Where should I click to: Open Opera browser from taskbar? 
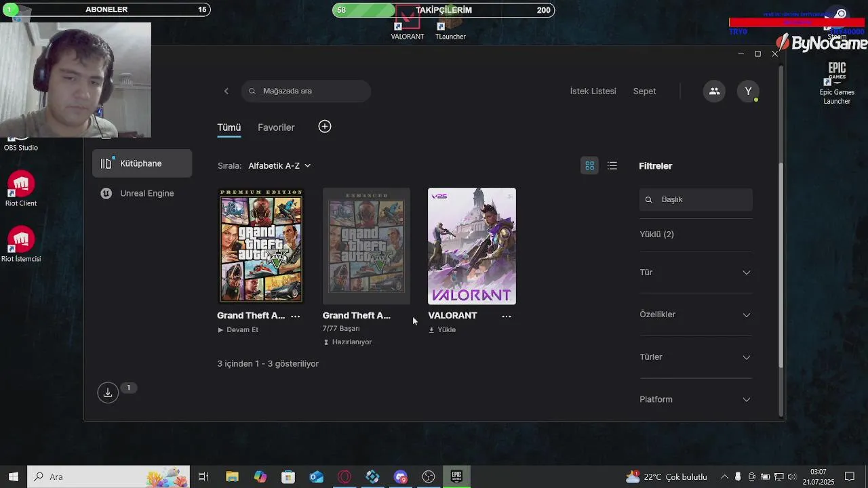[344, 476]
